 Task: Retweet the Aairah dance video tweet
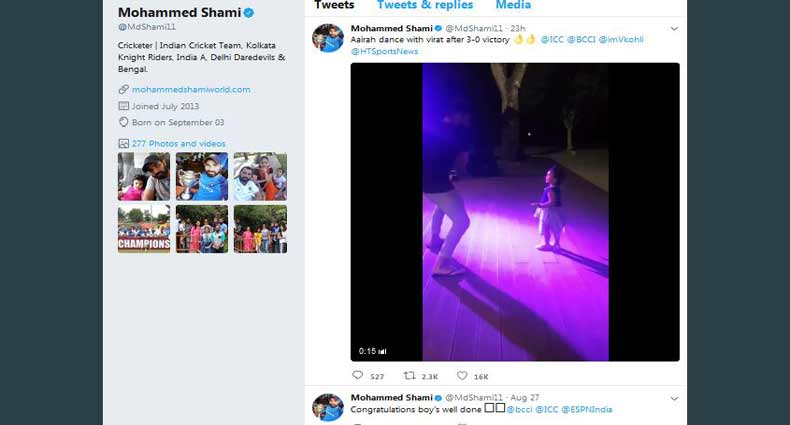pyautogui.click(x=409, y=376)
